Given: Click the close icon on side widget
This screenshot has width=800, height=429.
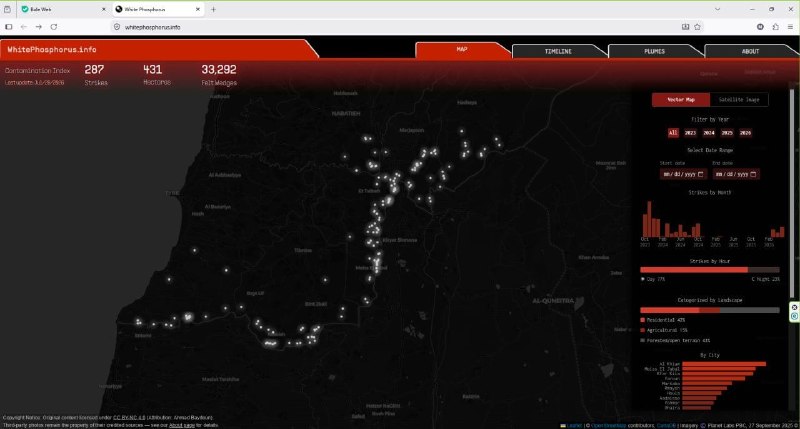Looking at the screenshot, I should (794, 308).
